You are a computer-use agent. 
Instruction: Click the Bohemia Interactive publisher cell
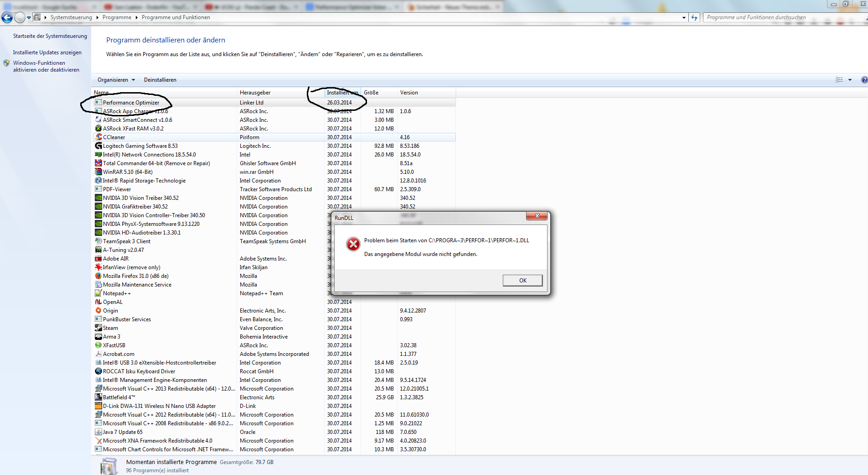(264, 337)
